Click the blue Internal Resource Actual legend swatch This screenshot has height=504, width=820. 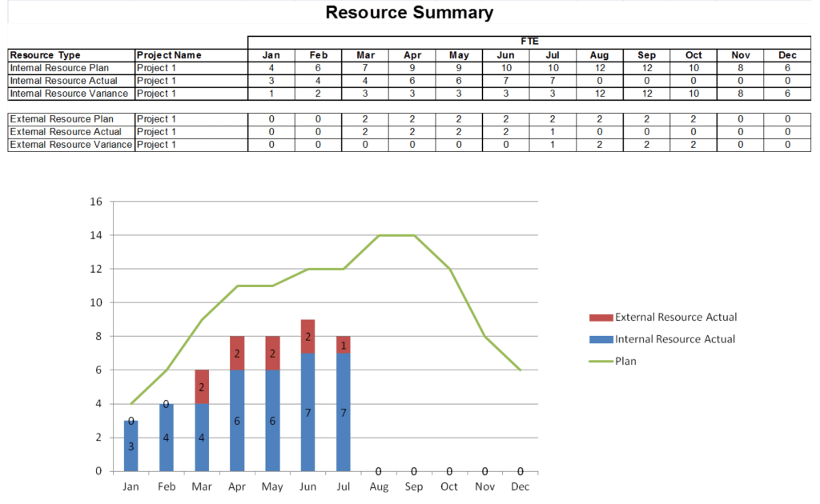point(601,339)
